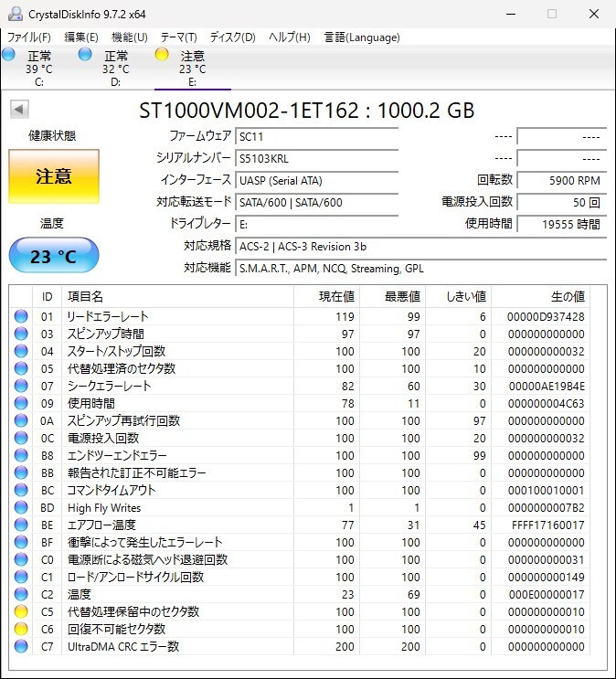Click status orb for 0C 電源投入回数
616x679 pixels.
21,438
